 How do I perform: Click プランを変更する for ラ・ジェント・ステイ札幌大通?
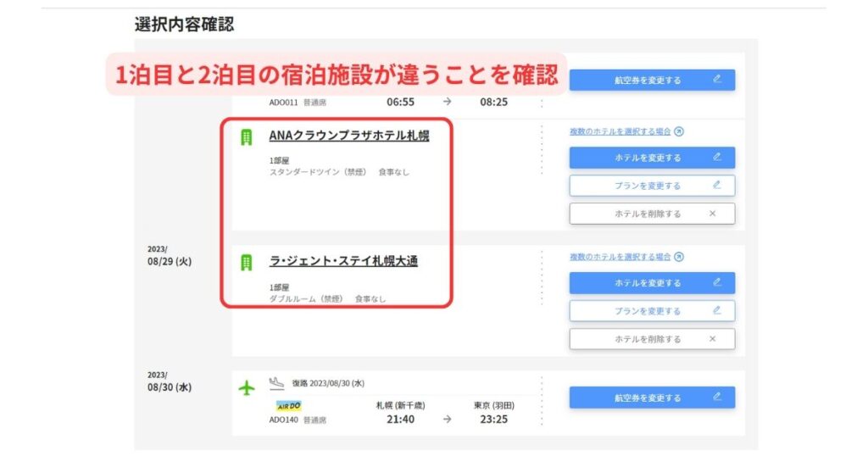(x=652, y=311)
